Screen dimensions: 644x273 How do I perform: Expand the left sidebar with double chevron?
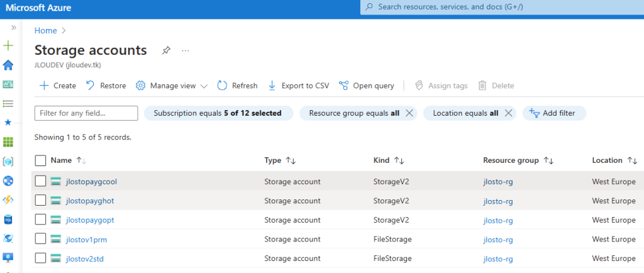14,28
